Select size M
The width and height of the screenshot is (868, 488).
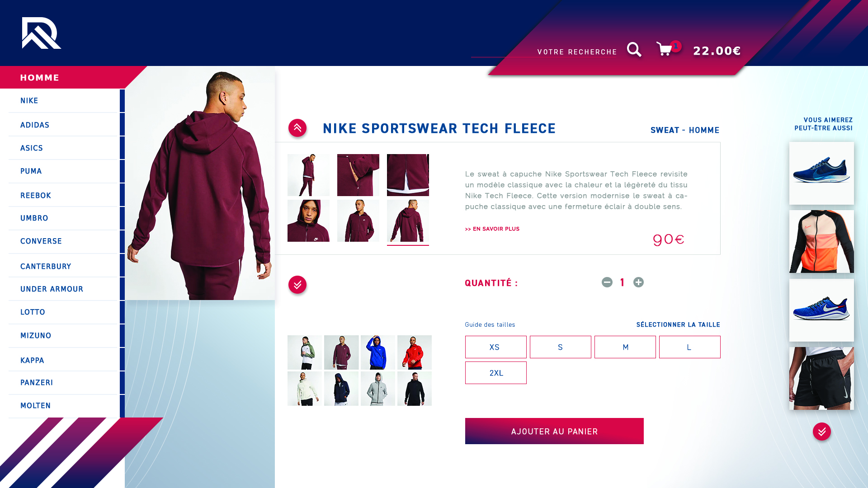pyautogui.click(x=625, y=347)
